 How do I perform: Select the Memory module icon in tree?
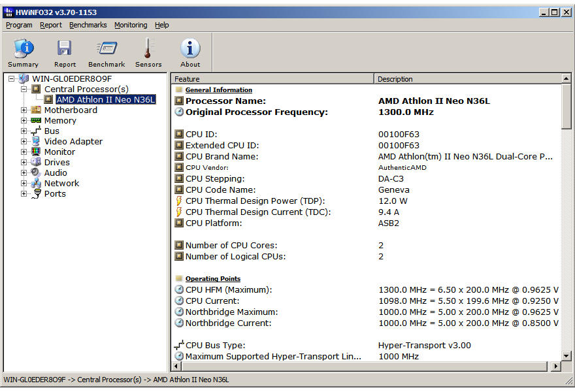[36, 120]
